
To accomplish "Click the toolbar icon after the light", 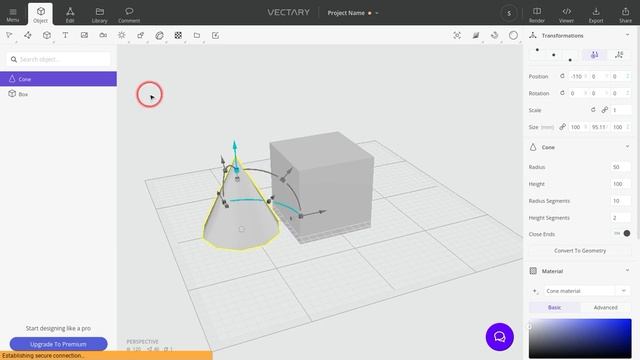I will coord(140,36).
